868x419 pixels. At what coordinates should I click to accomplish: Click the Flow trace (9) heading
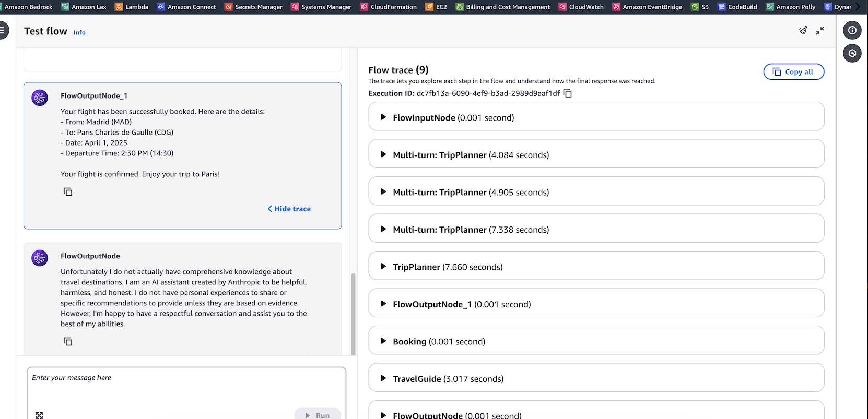398,70
